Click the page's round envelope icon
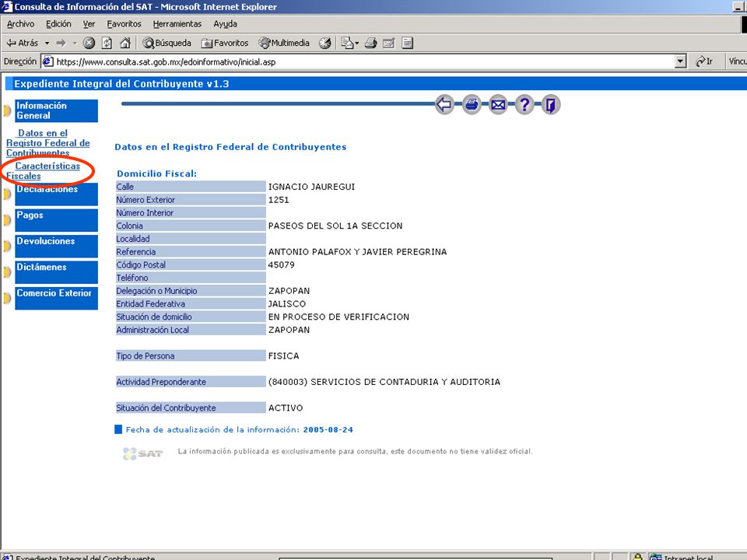This screenshot has width=747, height=560. 498,104
